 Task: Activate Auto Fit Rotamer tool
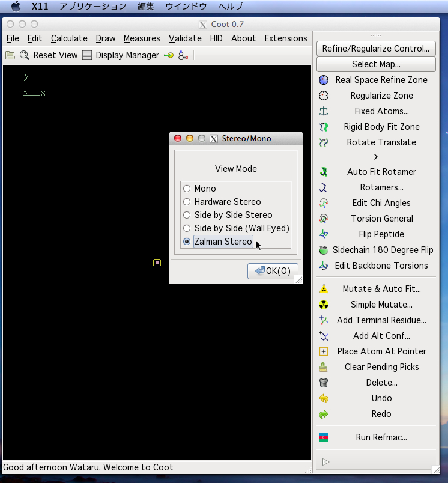tap(376, 172)
